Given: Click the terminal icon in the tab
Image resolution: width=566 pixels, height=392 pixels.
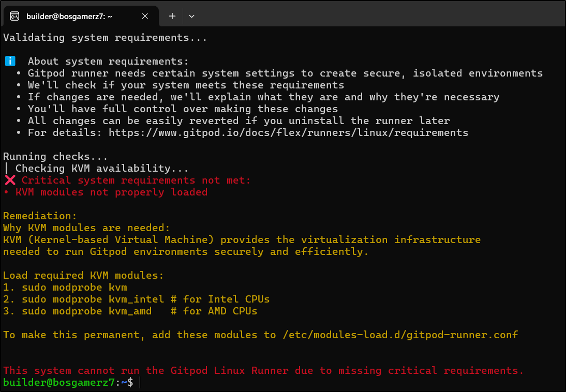Looking at the screenshot, I should [x=14, y=16].
